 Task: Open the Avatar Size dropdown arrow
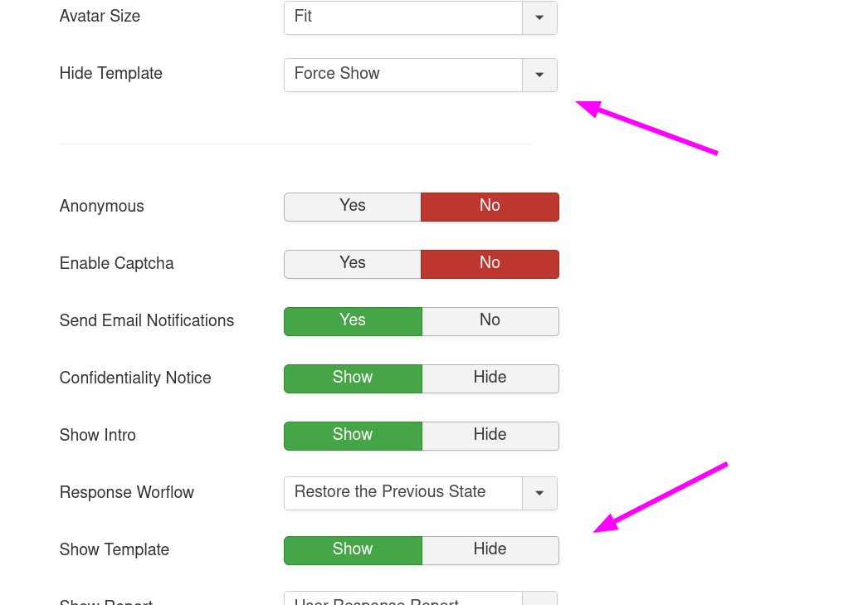(x=539, y=17)
